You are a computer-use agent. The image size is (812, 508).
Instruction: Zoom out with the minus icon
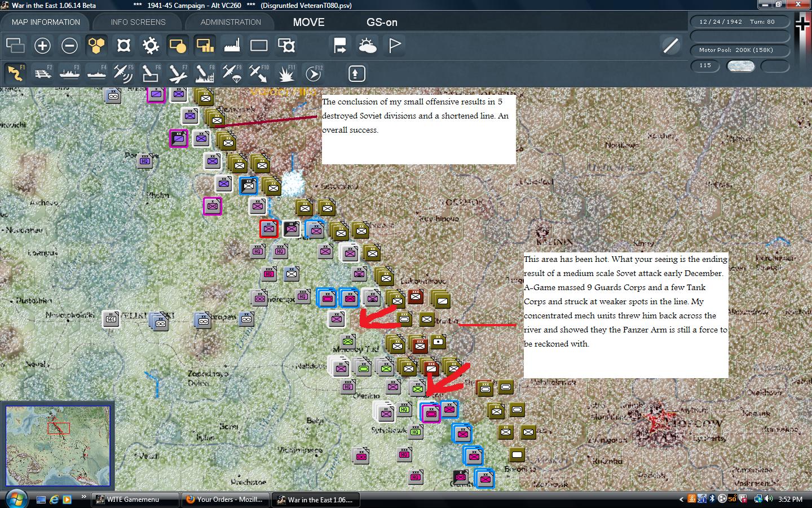69,45
